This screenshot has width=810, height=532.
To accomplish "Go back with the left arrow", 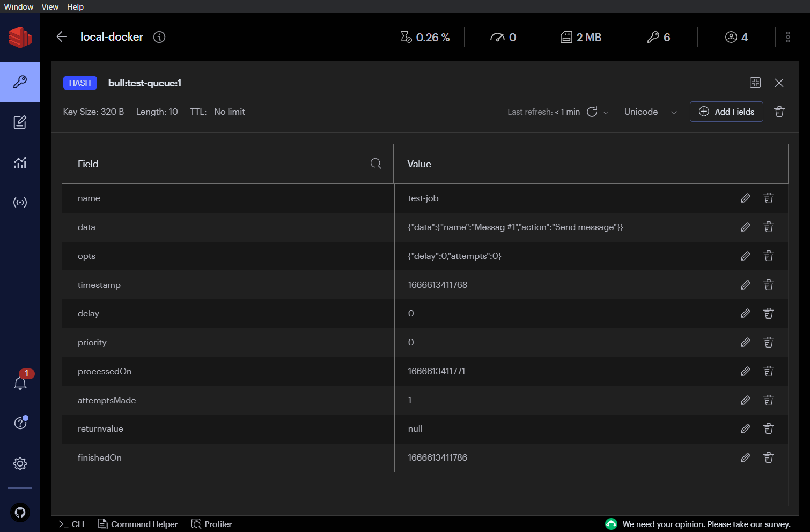I will pos(62,36).
